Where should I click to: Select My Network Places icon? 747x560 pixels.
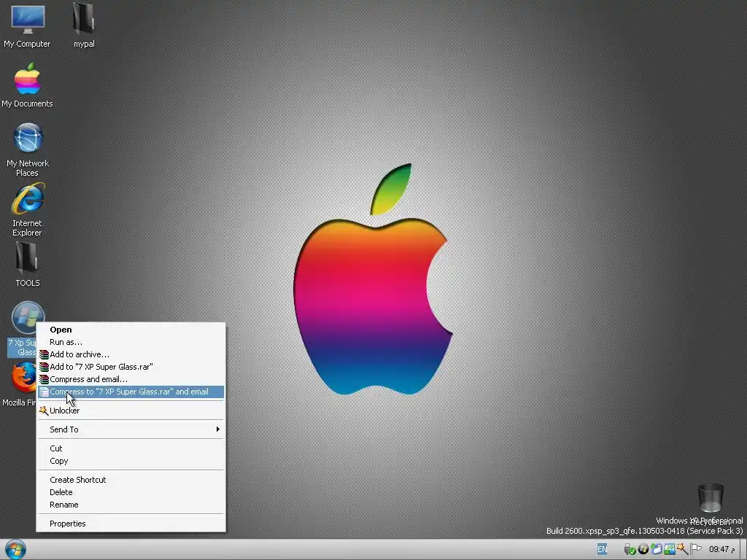[27, 149]
